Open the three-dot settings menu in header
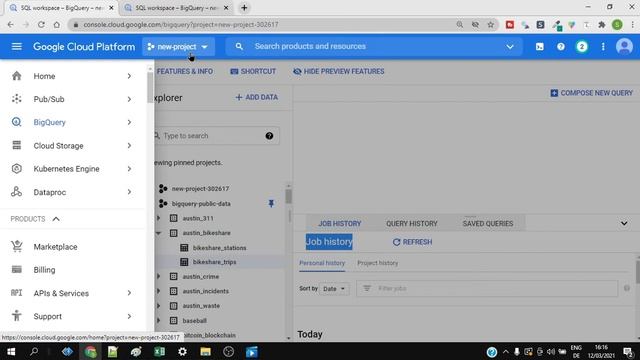This screenshot has width=640, height=360. tap(603, 47)
